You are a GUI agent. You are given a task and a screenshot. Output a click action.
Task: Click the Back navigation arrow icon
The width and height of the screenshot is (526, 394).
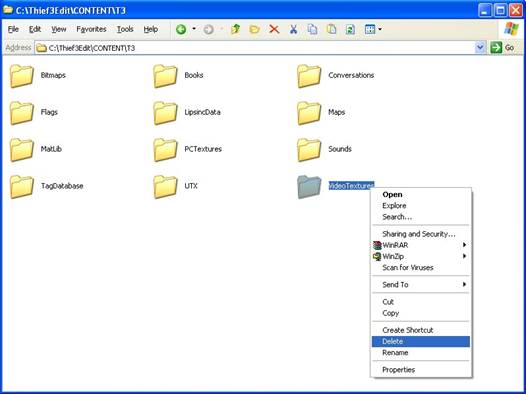point(181,30)
